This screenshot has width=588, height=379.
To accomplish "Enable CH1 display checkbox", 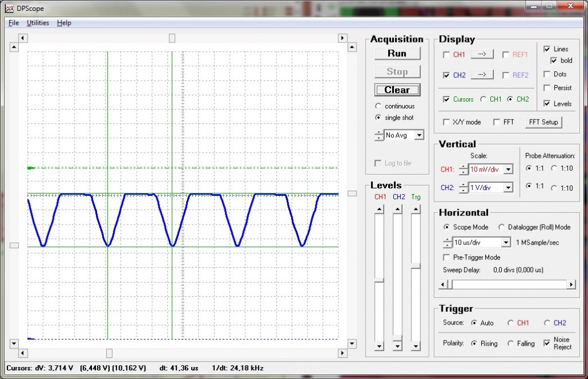I will (x=446, y=55).
